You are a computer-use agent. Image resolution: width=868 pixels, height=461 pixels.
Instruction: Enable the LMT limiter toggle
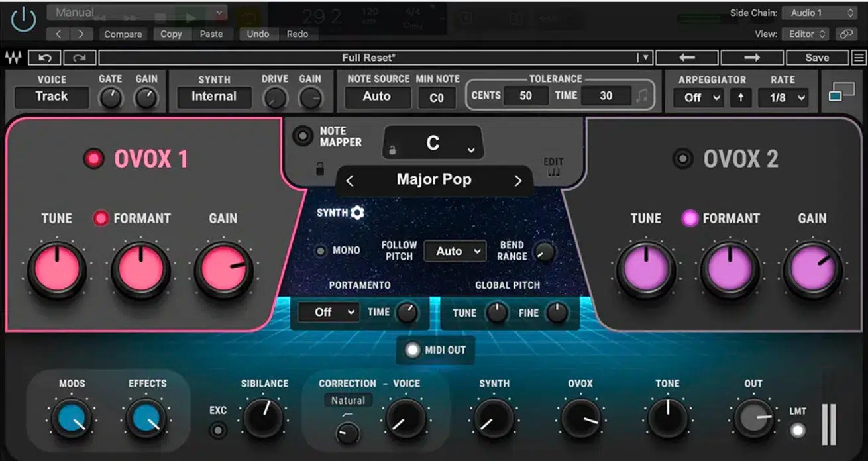(797, 429)
